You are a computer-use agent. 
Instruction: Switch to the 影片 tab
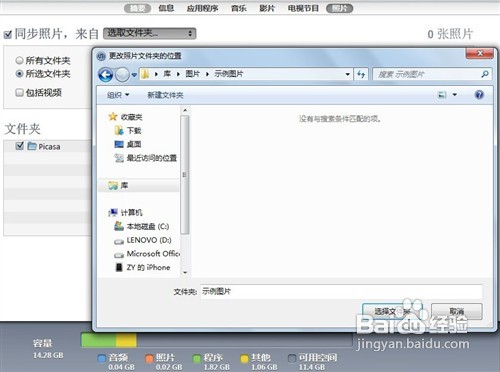coord(267,8)
